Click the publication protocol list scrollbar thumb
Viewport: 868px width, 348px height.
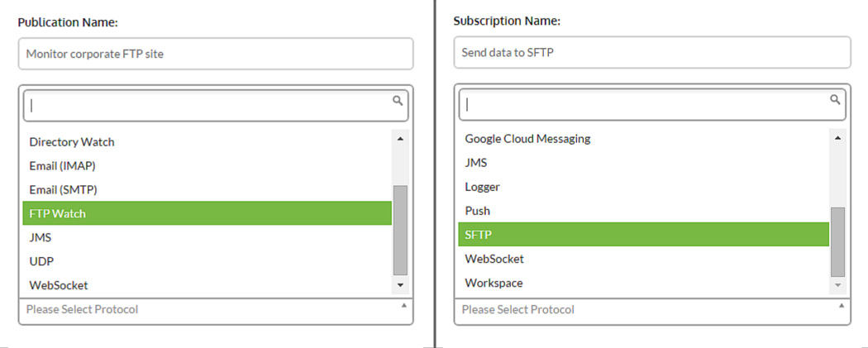tap(400, 230)
